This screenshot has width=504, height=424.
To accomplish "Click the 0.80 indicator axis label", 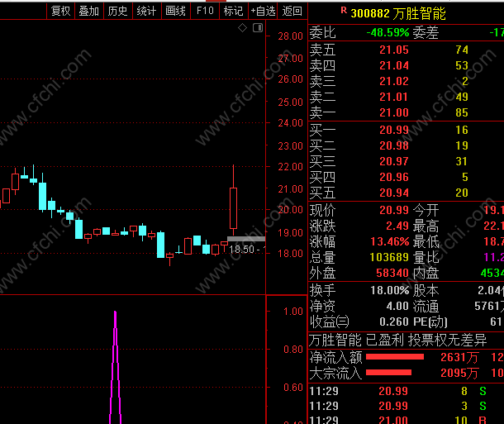I will [x=292, y=350].
